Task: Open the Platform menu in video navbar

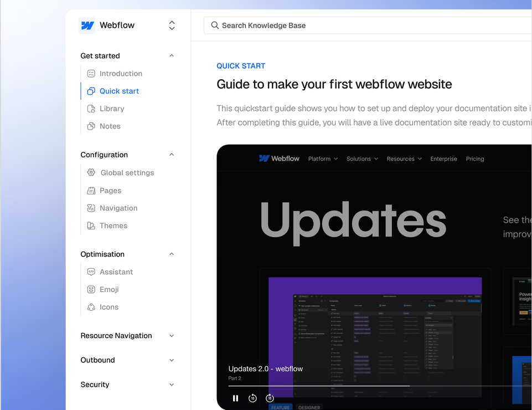Action: (x=323, y=159)
